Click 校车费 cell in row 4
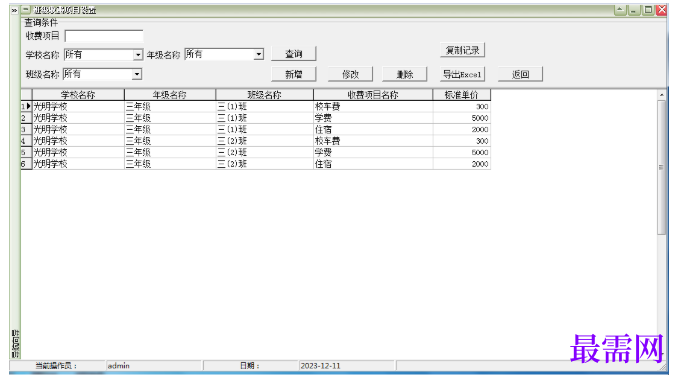 [x=373, y=141]
